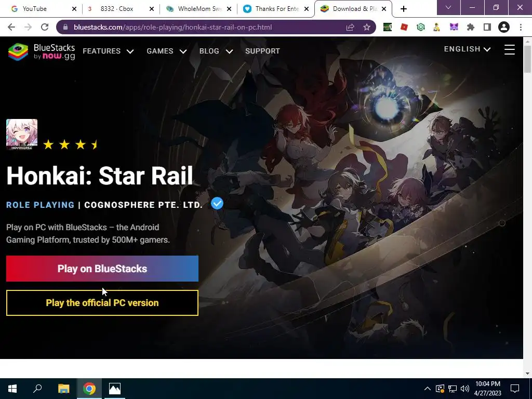This screenshot has height=399, width=532.
Task: Click the yellow star rating
Action: (71, 144)
